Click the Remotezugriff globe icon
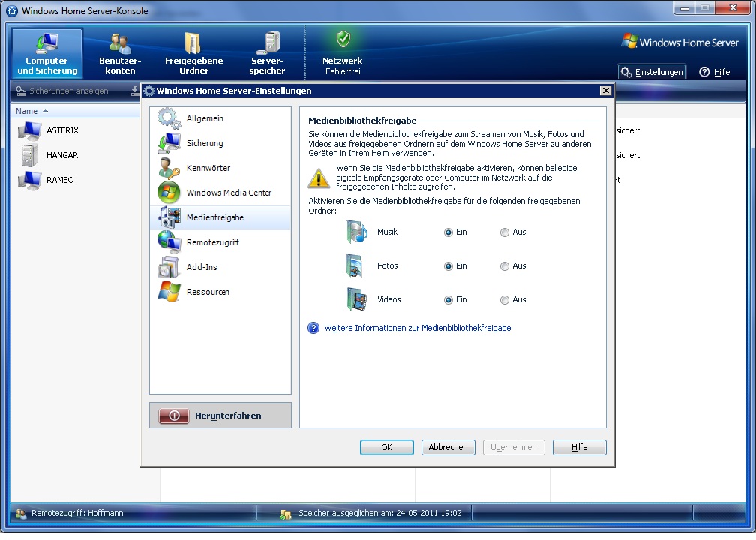The height and width of the screenshot is (540, 756). [x=169, y=242]
